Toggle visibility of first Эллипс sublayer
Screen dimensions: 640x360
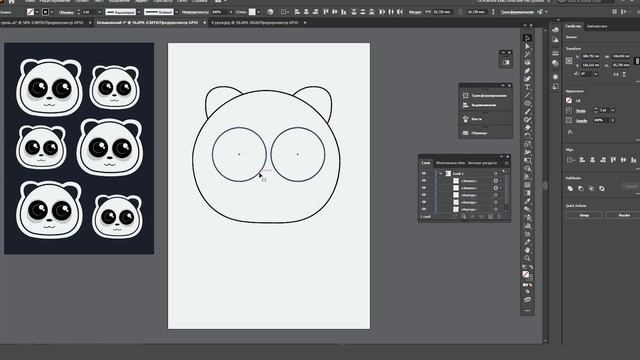click(424, 180)
